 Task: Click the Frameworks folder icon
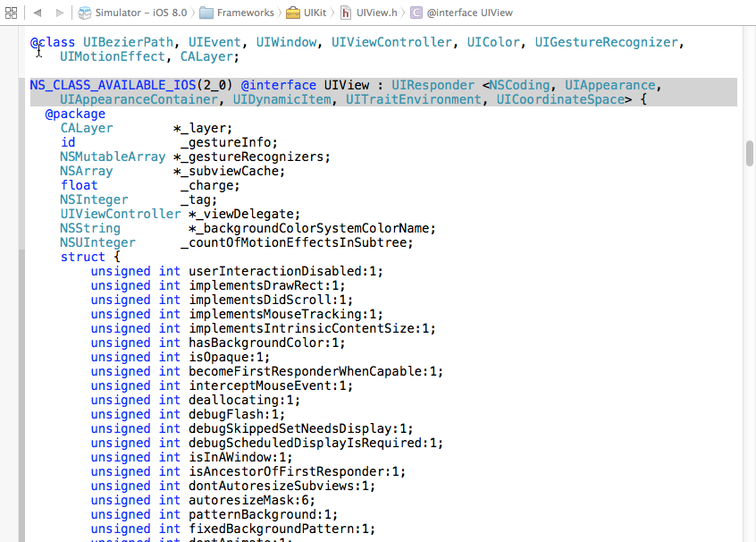pyautogui.click(x=206, y=13)
